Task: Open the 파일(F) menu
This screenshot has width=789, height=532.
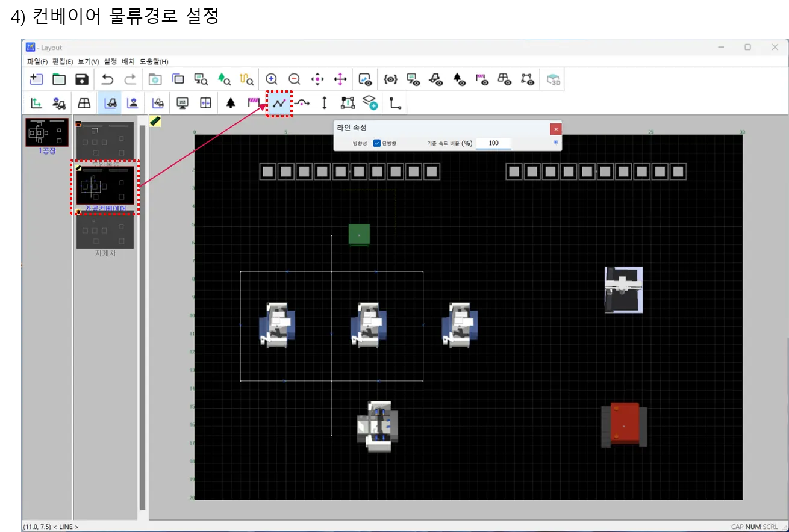Action: click(x=37, y=61)
